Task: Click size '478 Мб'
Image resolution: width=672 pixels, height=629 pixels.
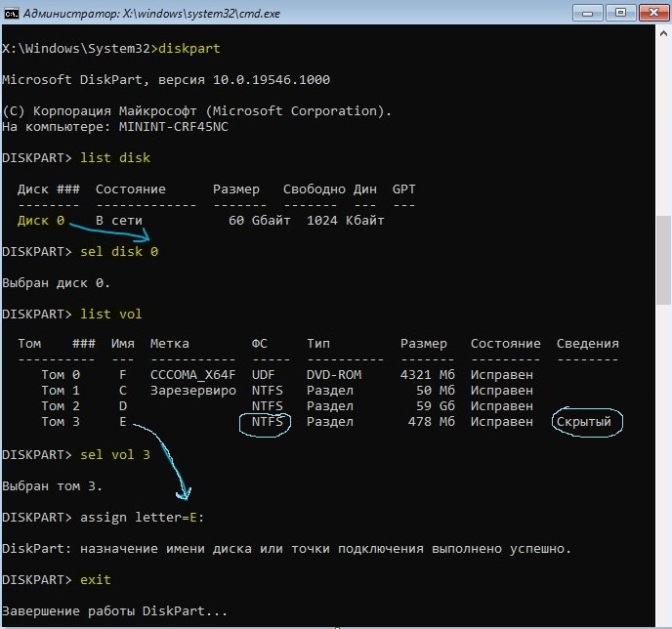Action: coord(431,422)
